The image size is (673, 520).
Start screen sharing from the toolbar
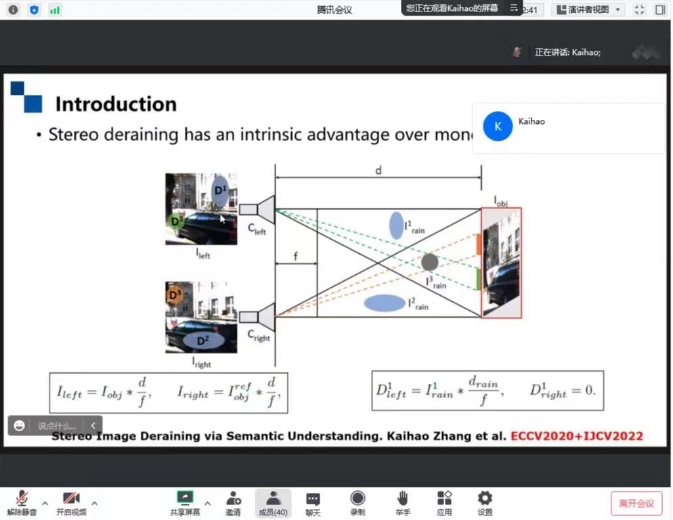point(184,498)
